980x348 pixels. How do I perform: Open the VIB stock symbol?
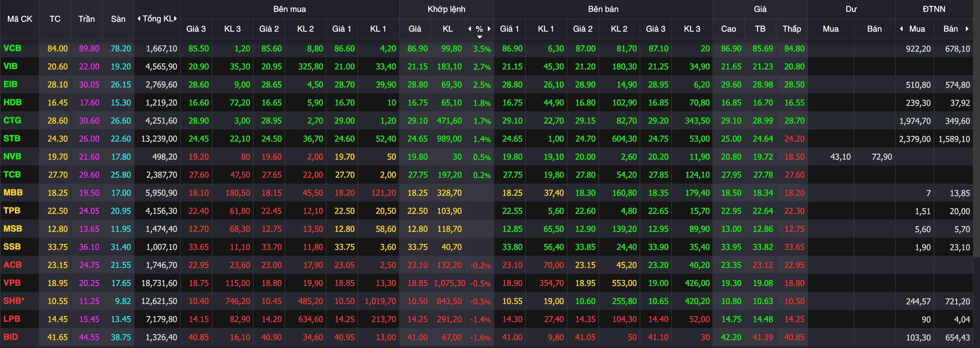pyautogui.click(x=10, y=66)
